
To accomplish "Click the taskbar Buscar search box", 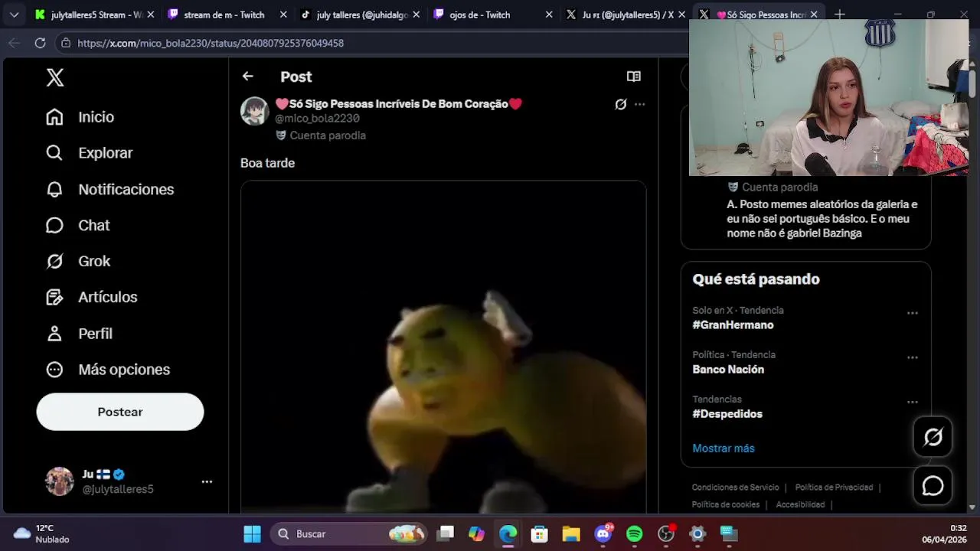I will coord(350,533).
